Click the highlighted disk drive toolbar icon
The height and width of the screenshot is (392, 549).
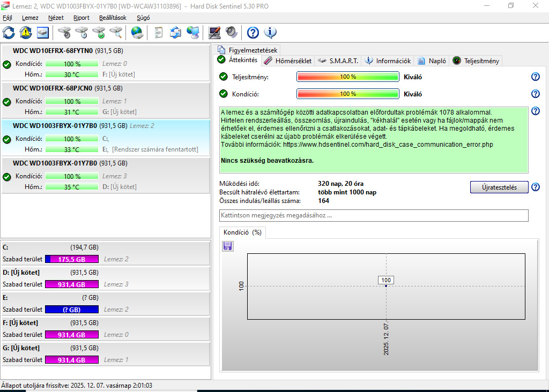[x=43, y=33]
